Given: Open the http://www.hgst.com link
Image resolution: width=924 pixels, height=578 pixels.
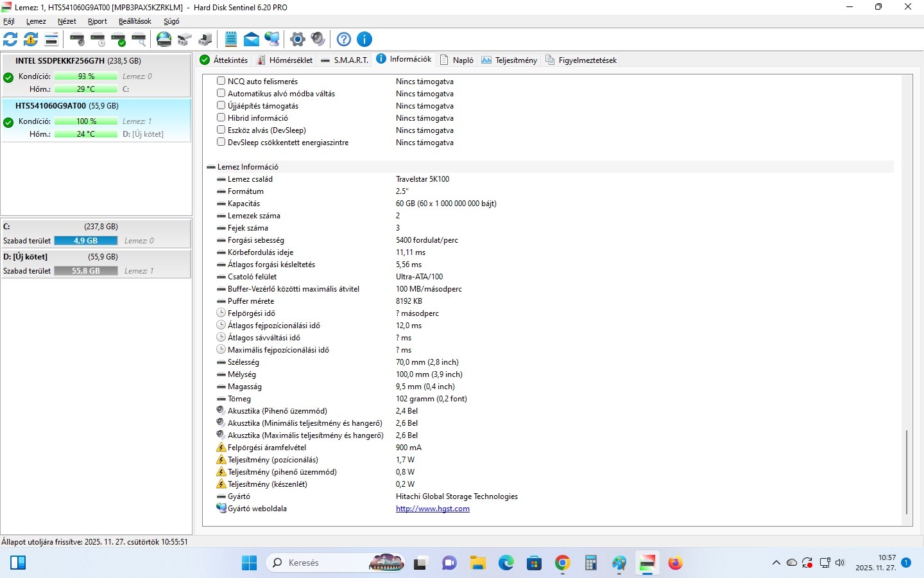Looking at the screenshot, I should [432, 509].
